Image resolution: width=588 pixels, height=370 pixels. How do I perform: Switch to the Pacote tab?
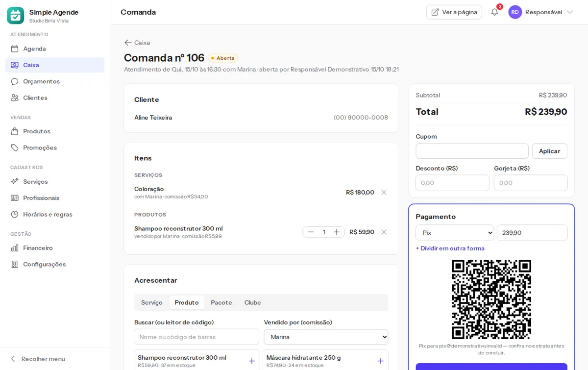221,303
